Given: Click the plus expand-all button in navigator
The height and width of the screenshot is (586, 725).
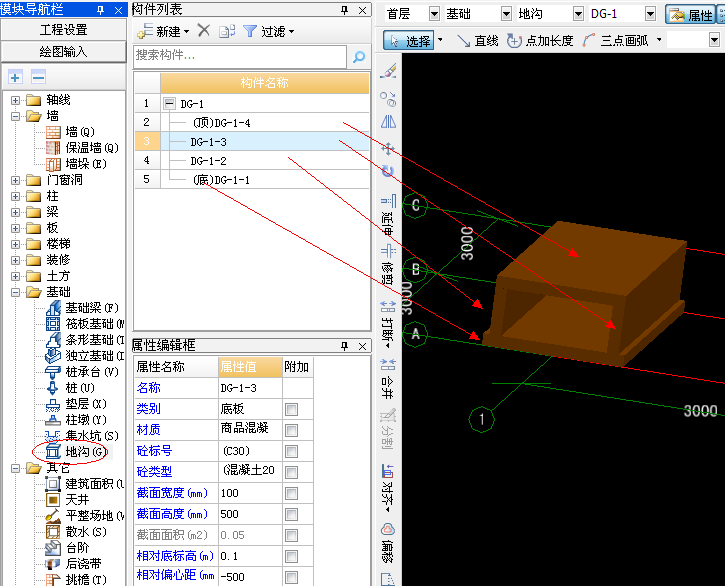Looking at the screenshot, I should coord(15,77).
